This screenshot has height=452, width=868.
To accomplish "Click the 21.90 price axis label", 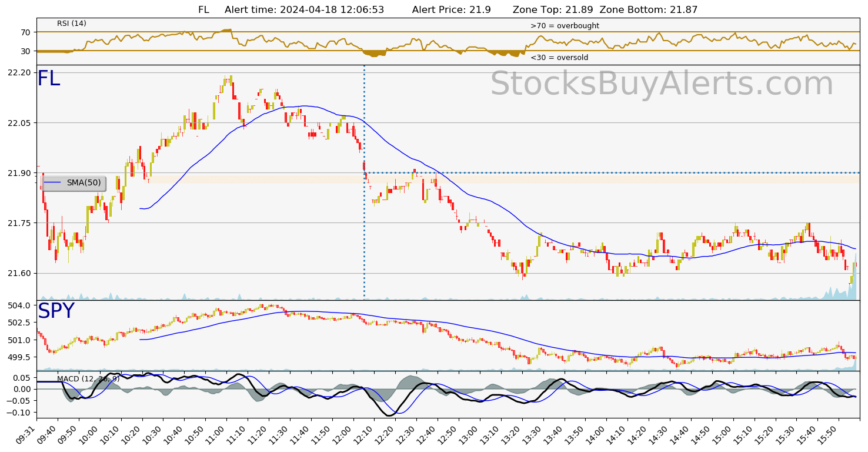I will point(20,173).
